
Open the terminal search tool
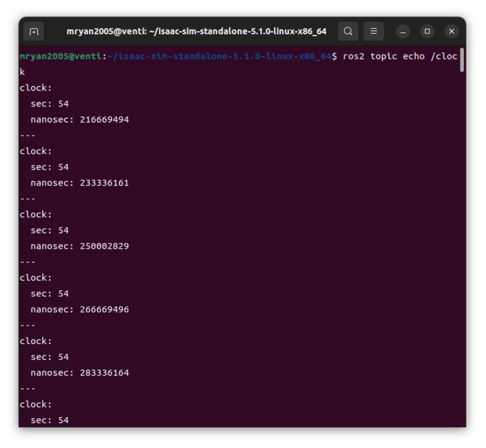[348, 31]
